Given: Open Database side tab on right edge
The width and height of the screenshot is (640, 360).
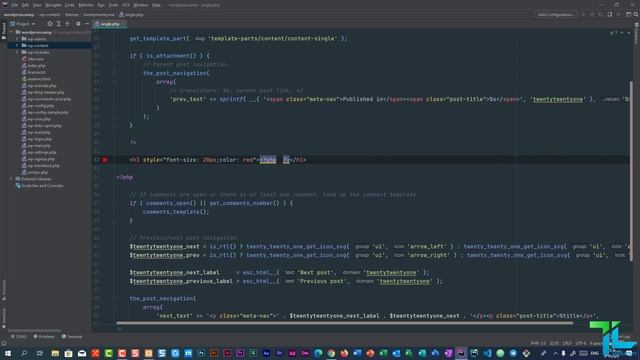Looking at the screenshot, I should click(x=636, y=34).
